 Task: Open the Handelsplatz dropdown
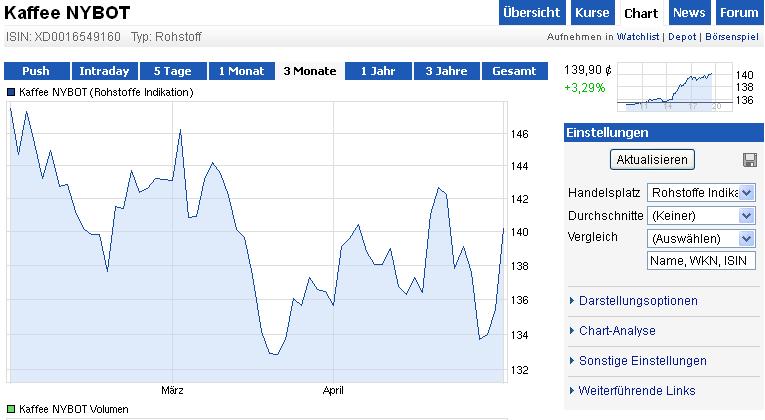(x=700, y=192)
